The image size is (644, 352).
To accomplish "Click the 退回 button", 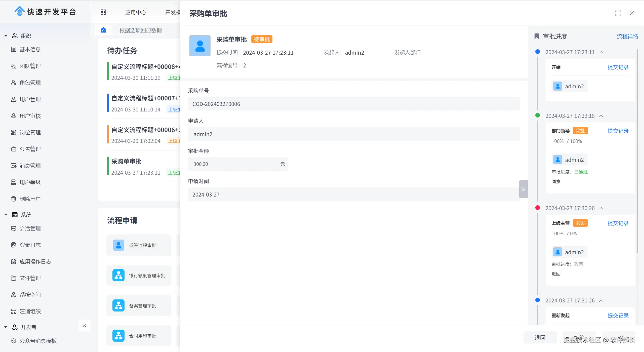I will 540,338.
